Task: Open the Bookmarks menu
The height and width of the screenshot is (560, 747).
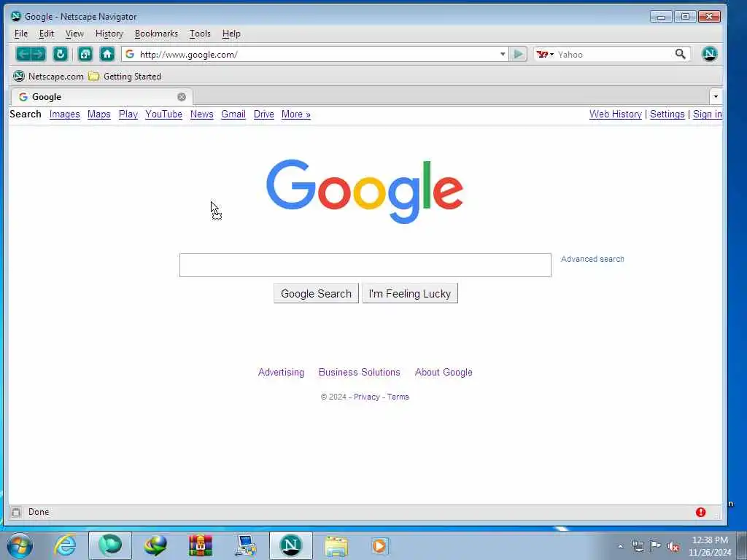Action: 156,34
